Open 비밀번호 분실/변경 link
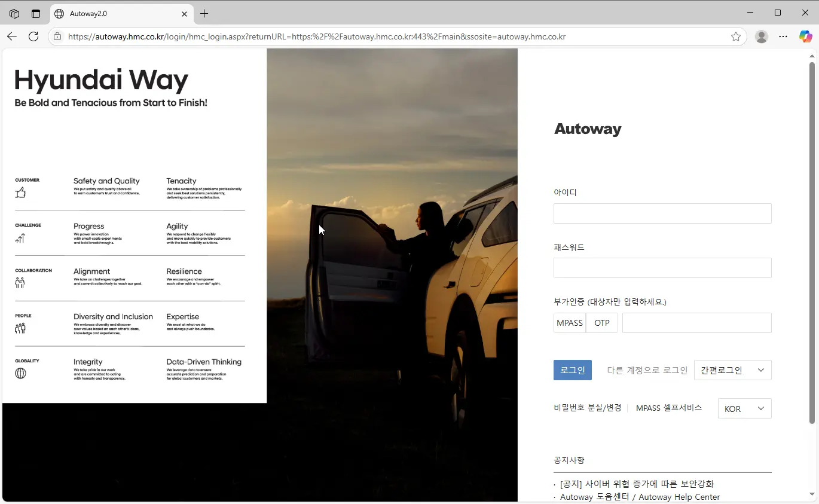 tap(588, 408)
